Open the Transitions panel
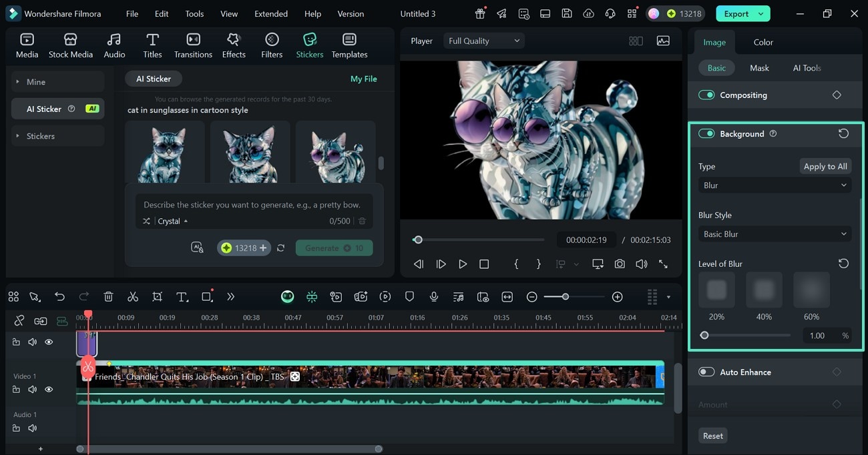Viewport: 868px width, 455px height. (x=193, y=45)
